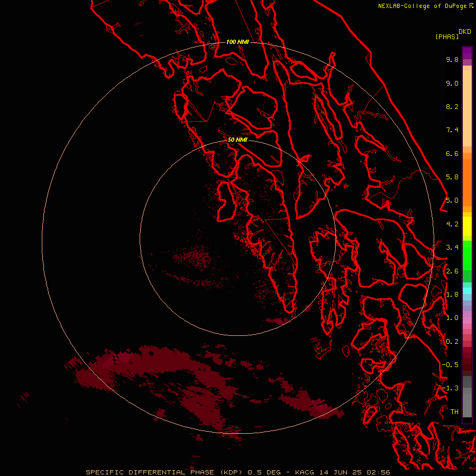476x476 pixels.
Task: Click the 02:56 timestamp in caption
Action: 378,472
